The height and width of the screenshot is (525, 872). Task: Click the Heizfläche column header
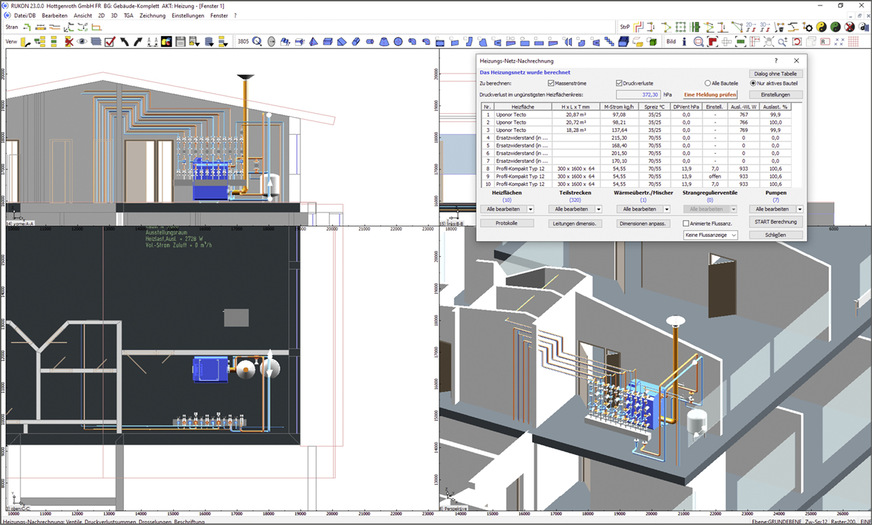[522, 107]
